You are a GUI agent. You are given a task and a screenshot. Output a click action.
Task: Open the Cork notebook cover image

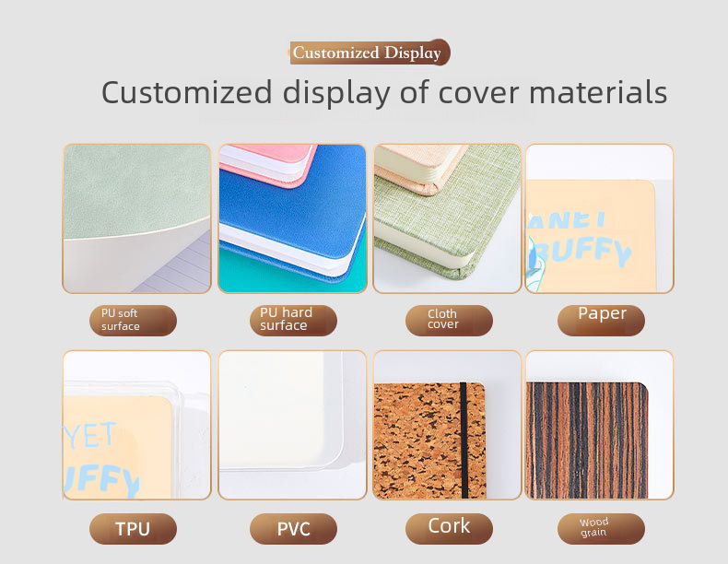coord(448,425)
